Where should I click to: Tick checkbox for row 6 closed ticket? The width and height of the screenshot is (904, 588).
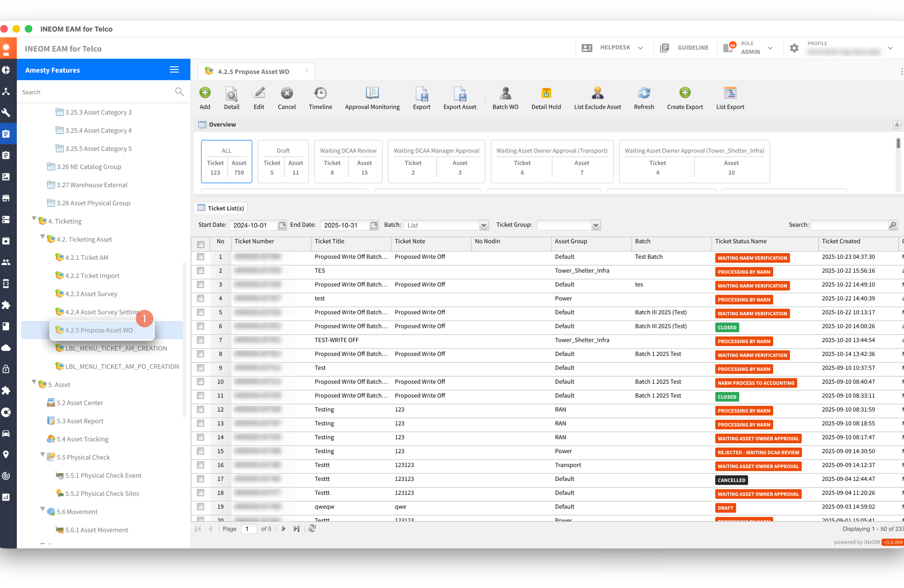click(201, 326)
